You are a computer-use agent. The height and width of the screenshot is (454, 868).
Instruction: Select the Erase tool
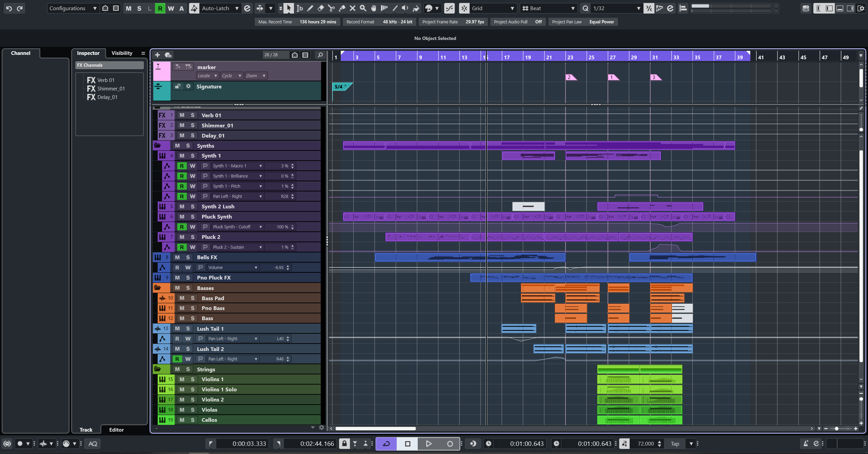click(x=320, y=8)
